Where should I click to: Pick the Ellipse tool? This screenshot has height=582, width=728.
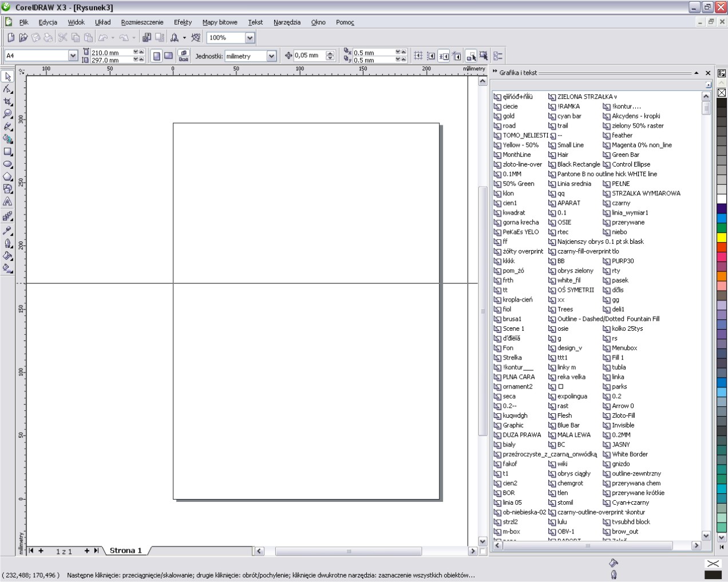click(8, 164)
